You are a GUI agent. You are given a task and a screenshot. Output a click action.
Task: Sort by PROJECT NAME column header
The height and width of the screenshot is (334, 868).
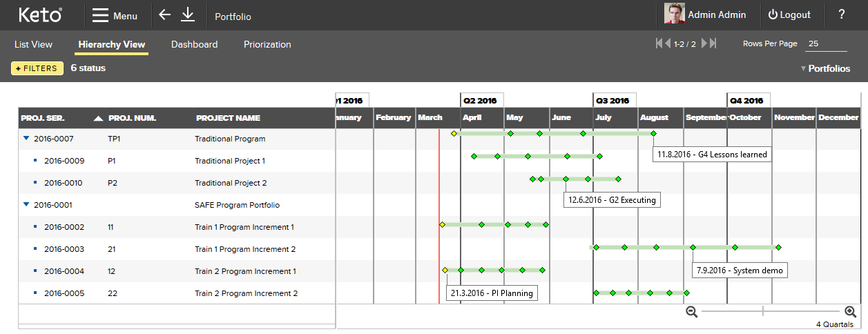229,118
